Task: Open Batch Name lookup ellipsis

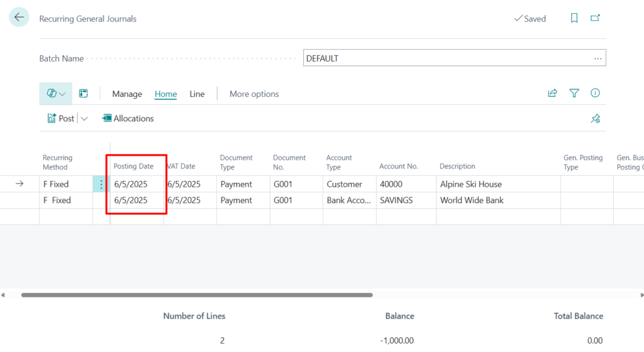Action: tap(597, 58)
